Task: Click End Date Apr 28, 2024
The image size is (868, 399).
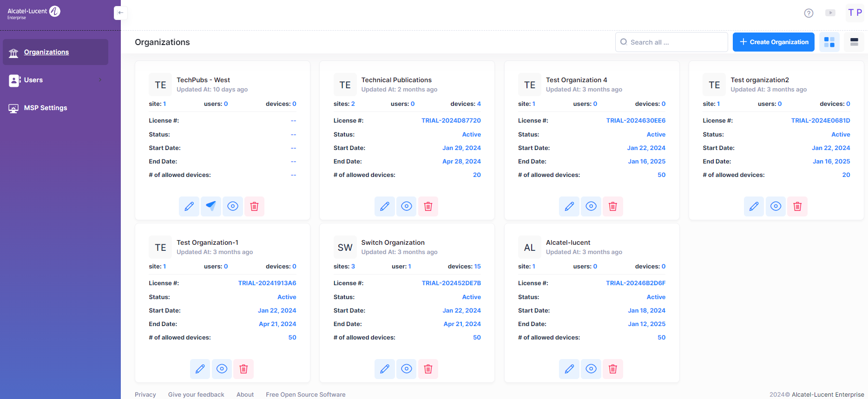Action: 461,161
